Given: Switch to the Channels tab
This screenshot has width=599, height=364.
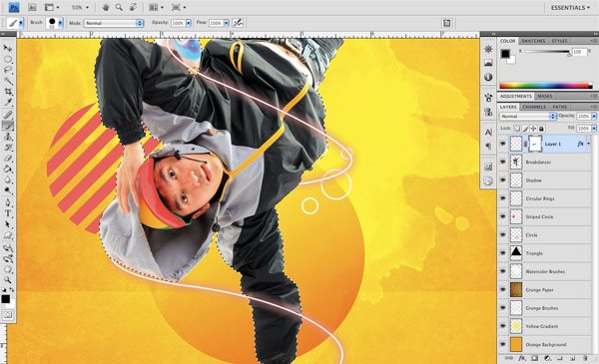Looking at the screenshot, I should [x=534, y=107].
